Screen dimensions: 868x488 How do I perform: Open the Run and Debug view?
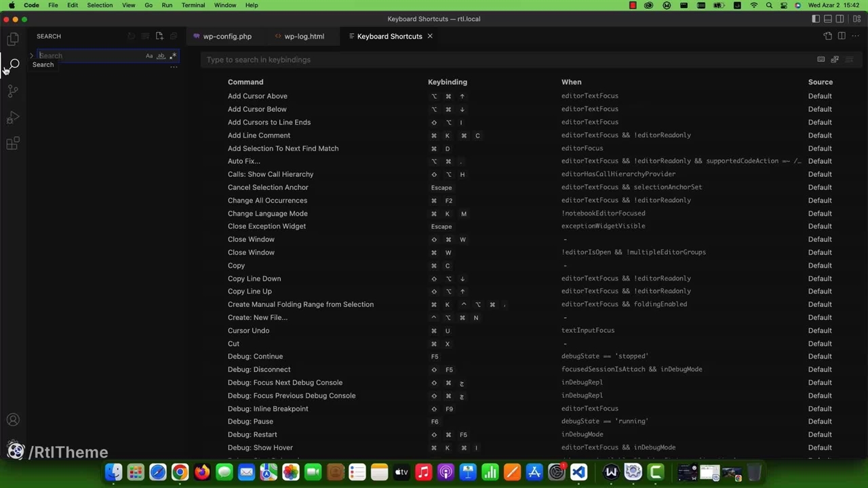(x=13, y=117)
